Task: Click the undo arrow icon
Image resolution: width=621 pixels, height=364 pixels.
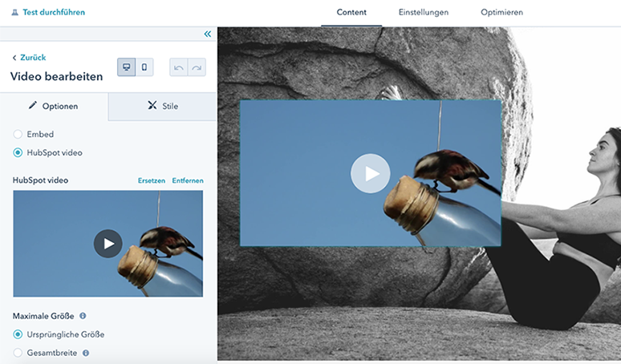Action: (179, 67)
